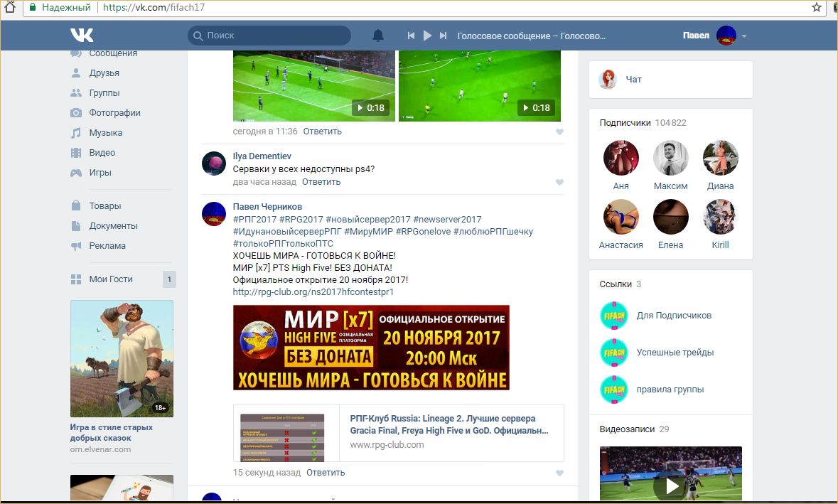Open the Реклама sidebar link
The height and width of the screenshot is (504, 838).
107,246
